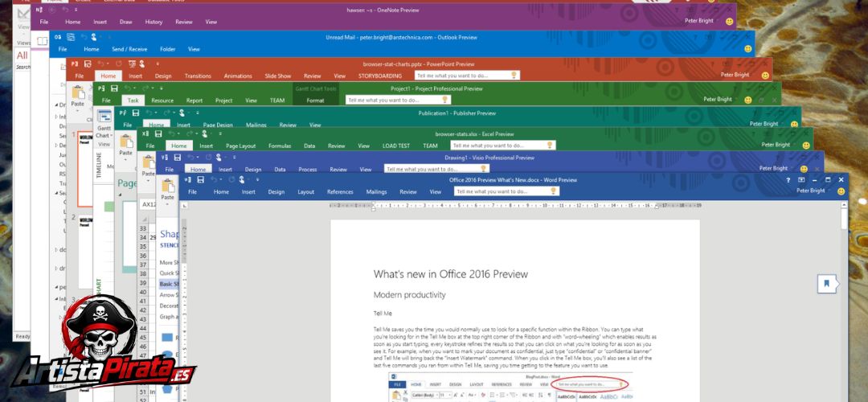
Task: Open the Format tab under Gantt Chart Tools
Action: [316, 100]
